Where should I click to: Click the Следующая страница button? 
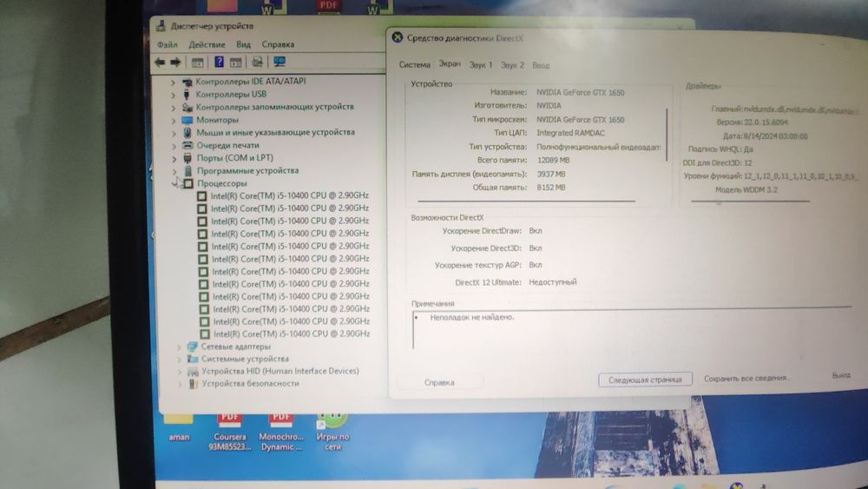click(645, 380)
